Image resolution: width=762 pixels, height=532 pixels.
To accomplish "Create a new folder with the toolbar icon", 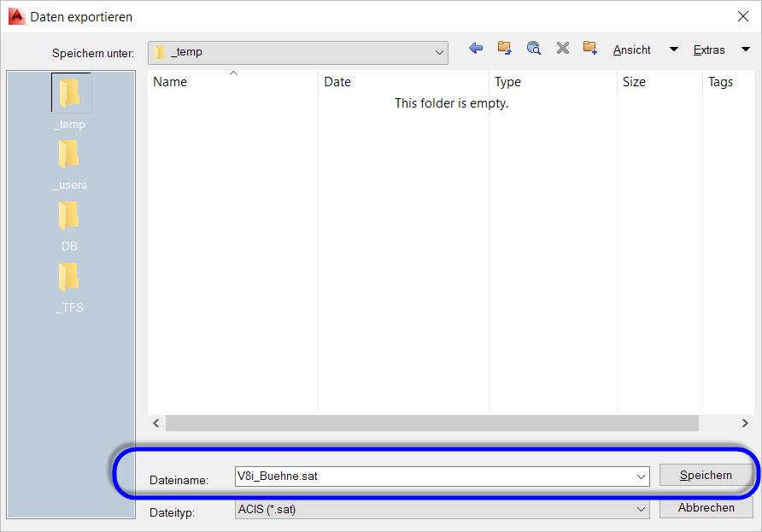I will pos(590,48).
